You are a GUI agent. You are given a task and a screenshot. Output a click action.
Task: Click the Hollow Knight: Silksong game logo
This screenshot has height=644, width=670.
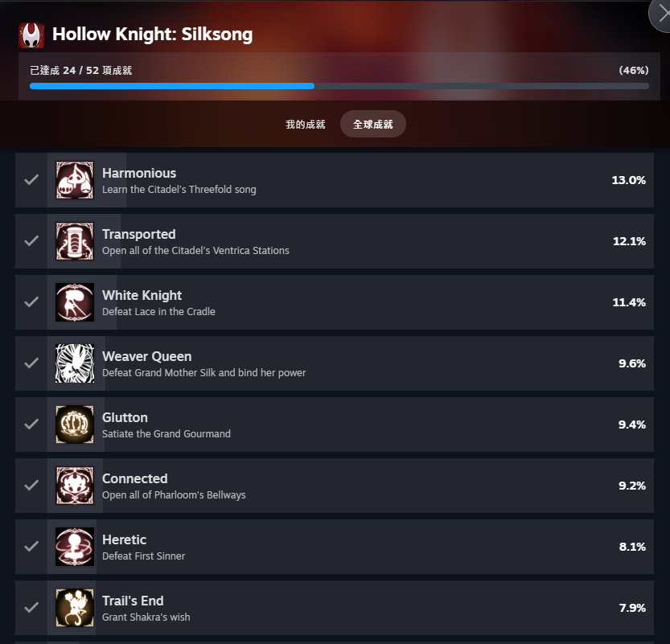[31, 35]
